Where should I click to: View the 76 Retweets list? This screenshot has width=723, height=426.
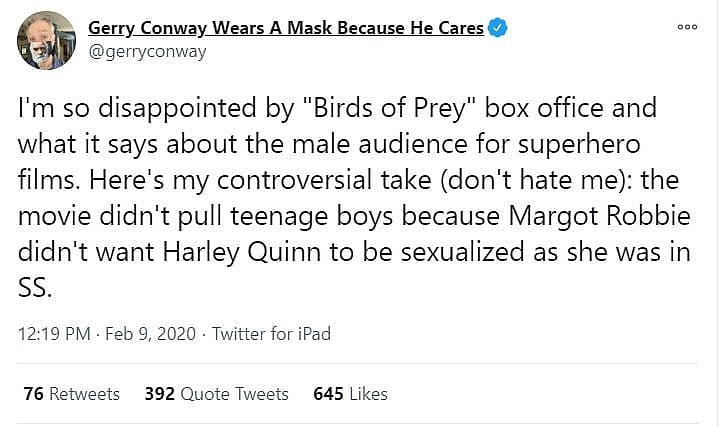click(71, 394)
